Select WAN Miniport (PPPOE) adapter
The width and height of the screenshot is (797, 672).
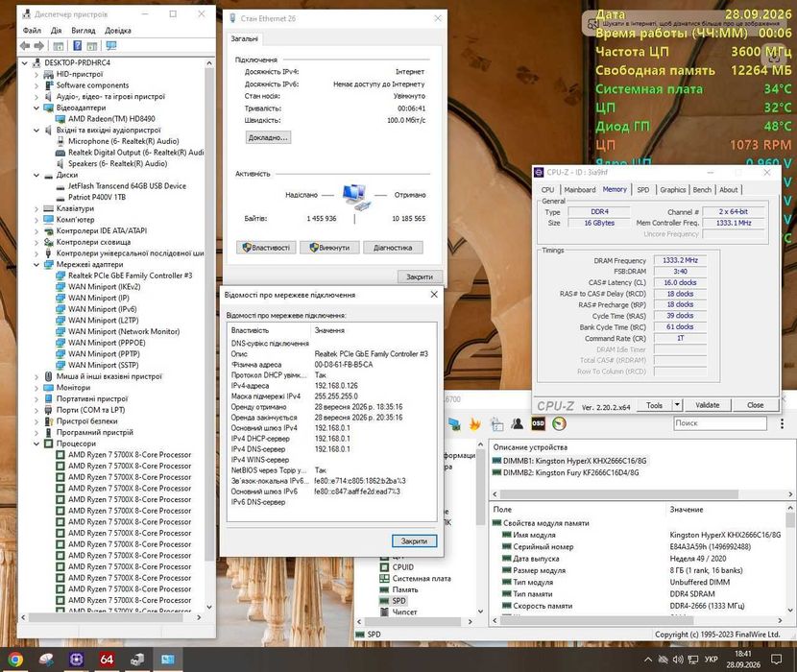click(107, 342)
